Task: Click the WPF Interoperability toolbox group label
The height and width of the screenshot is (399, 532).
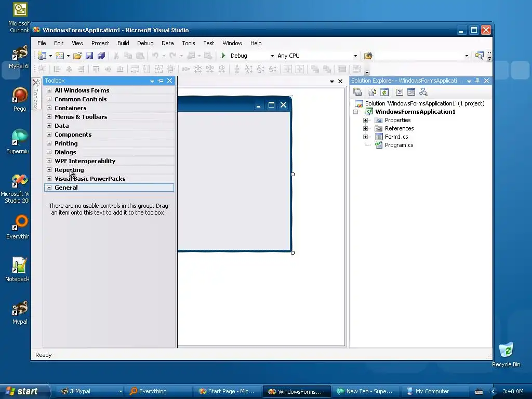Action: tap(85, 161)
